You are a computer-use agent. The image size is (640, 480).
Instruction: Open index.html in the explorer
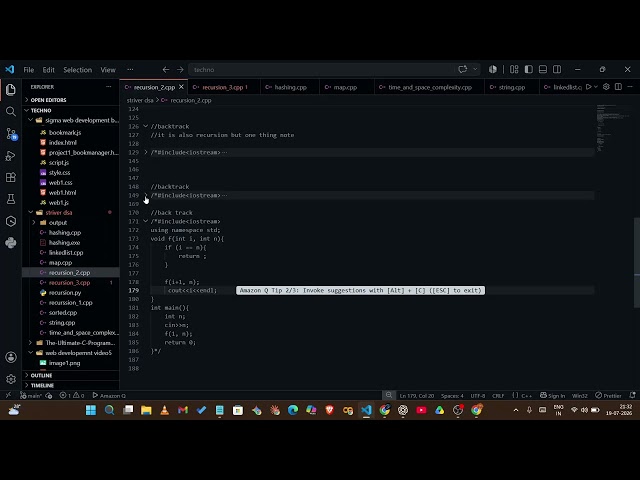71,142
